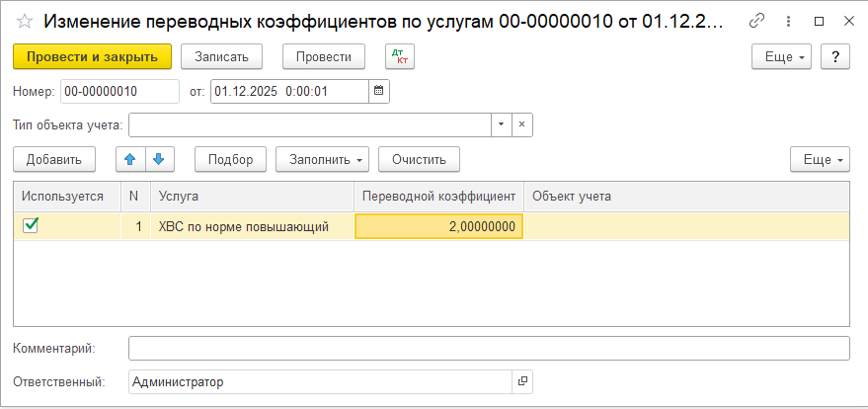Add document to favorites with star icon
This screenshot has width=868, height=409.
tap(25, 21)
